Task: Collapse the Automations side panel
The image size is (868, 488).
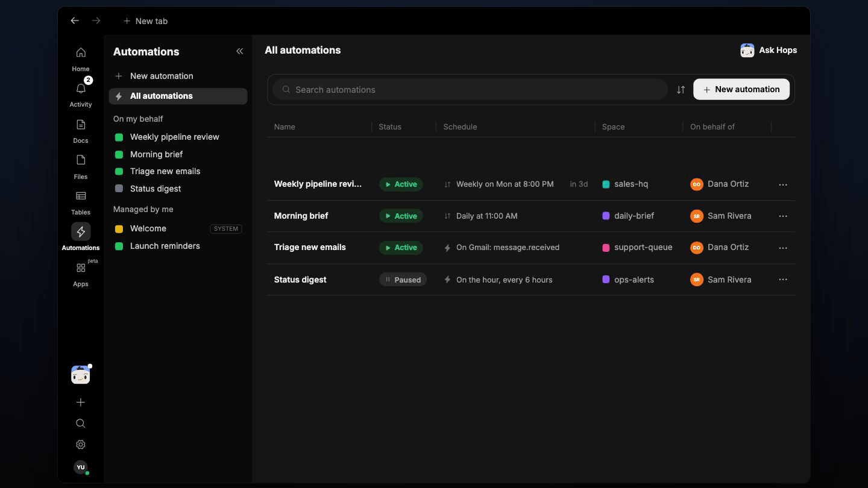Action: pyautogui.click(x=239, y=51)
